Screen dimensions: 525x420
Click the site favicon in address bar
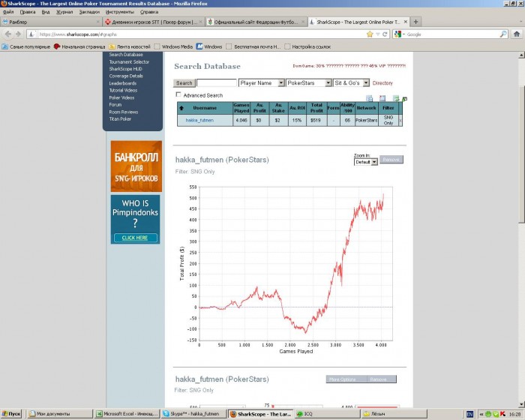click(x=31, y=34)
